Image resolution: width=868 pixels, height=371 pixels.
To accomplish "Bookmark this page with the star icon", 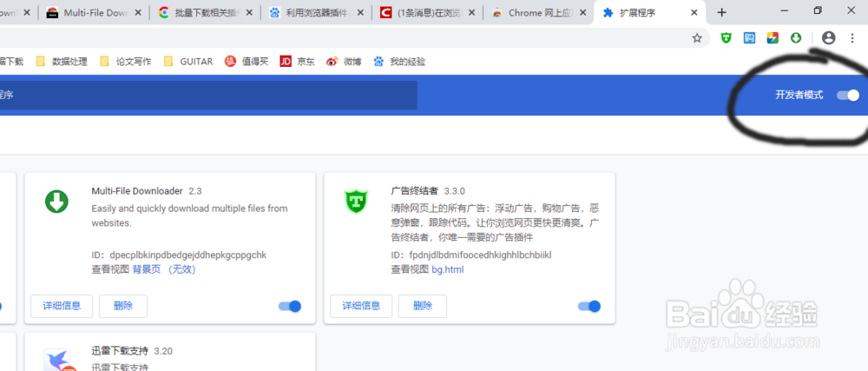I will [x=697, y=37].
